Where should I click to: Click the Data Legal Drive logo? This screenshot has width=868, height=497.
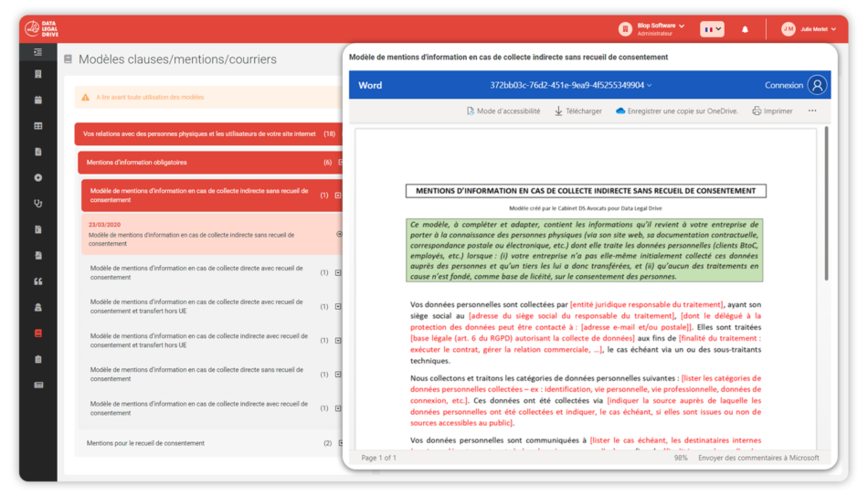pos(41,29)
